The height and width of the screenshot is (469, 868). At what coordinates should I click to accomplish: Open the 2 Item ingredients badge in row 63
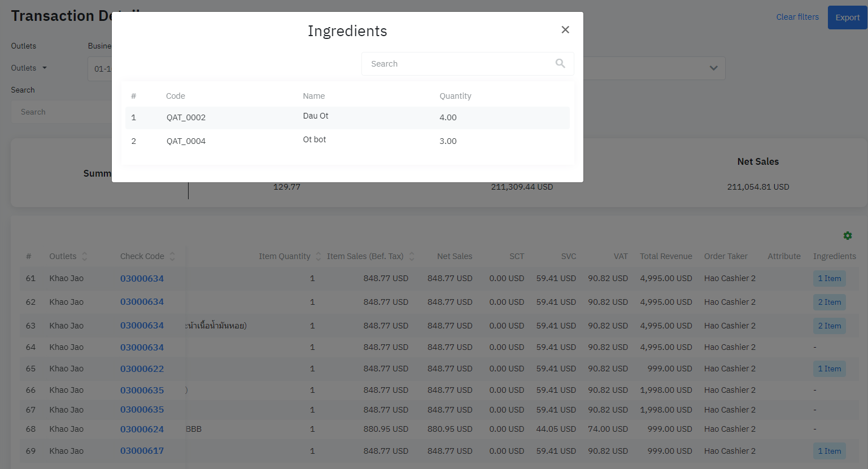point(830,326)
